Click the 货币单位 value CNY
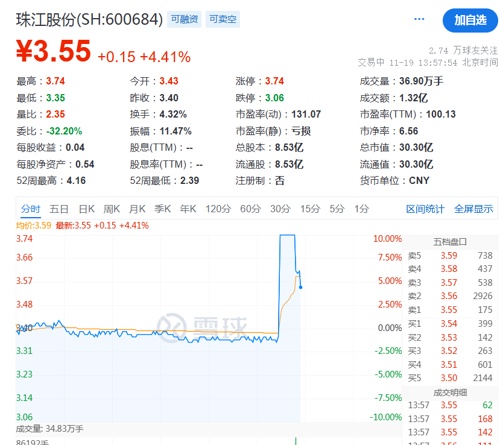 (x=419, y=181)
